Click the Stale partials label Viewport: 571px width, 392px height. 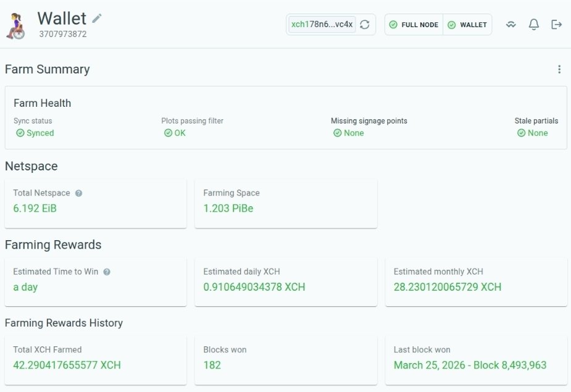click(x=536, y=121)
